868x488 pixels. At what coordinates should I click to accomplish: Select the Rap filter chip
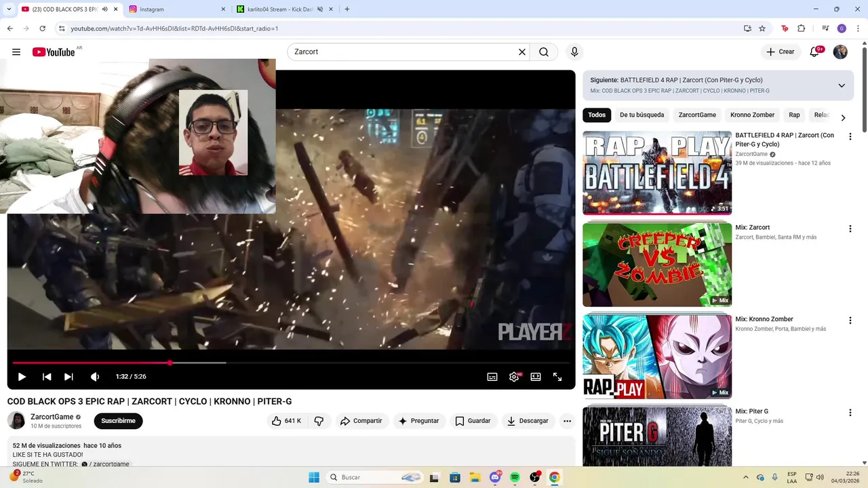click(794, 115)
